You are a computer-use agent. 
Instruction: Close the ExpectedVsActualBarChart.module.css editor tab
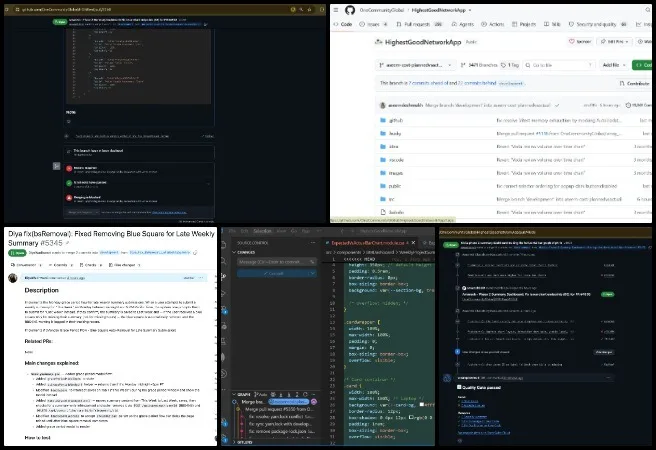(x=413, y=243)
